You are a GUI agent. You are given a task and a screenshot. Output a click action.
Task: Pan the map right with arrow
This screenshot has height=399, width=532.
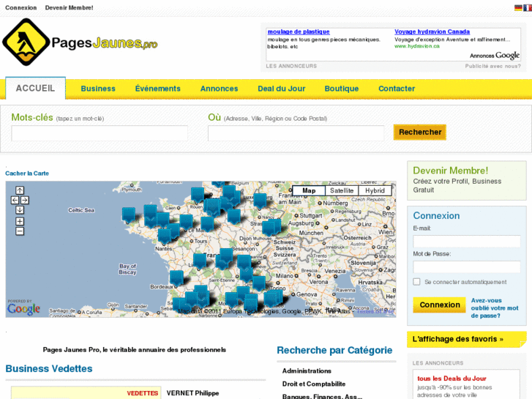[x=25, y=200]
